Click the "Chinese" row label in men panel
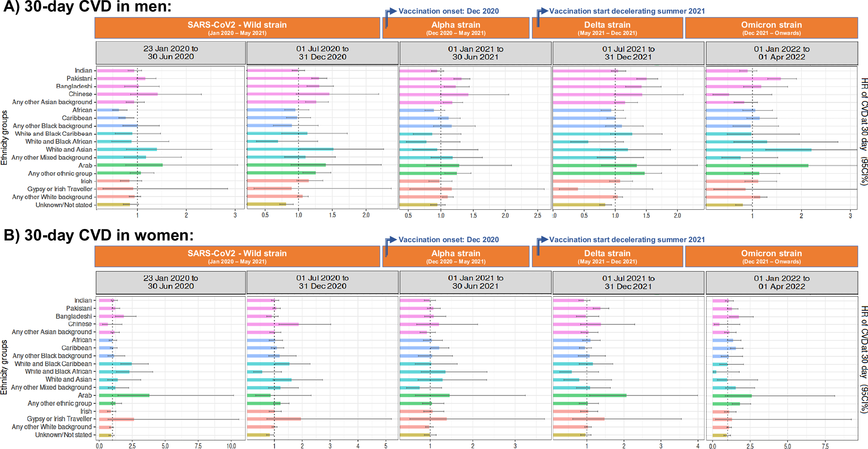This screenshot has height=449, width=868. [x=80, y=94]
